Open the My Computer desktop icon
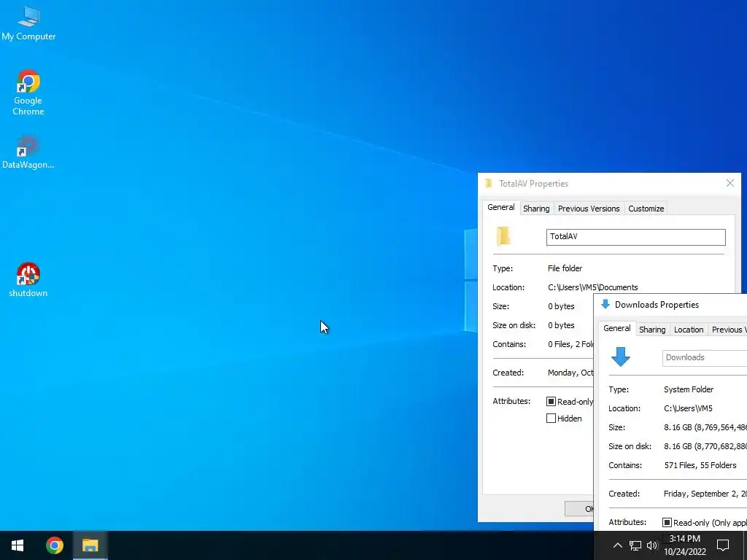Image resolution: width=747 pixels, height=560 pixels. (28, 24)
